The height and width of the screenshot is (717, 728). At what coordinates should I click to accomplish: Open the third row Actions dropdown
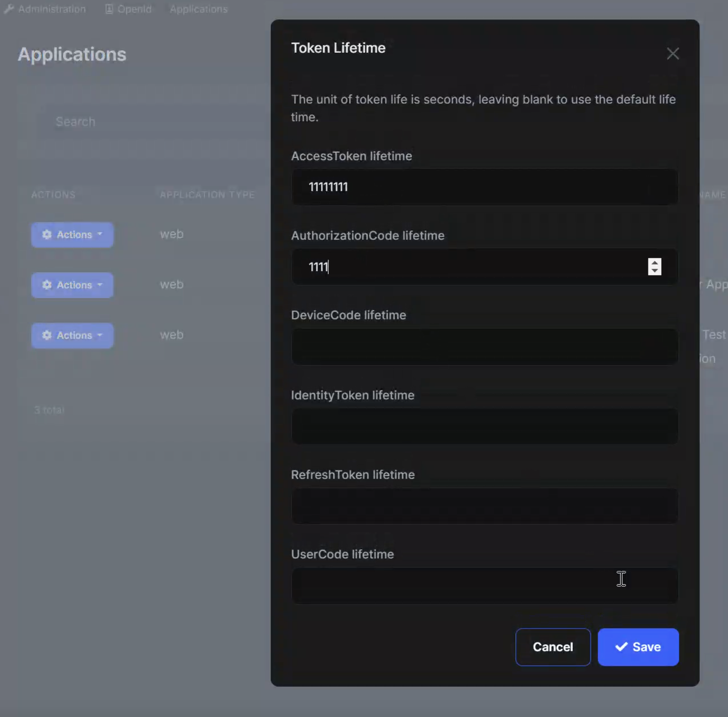(x=72, y=335)
